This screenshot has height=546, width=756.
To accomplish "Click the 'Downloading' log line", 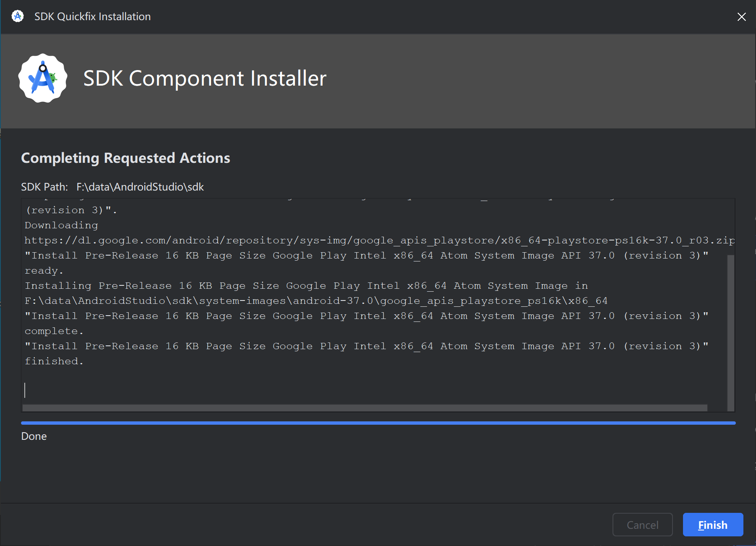I will click(x=61, y=225).
